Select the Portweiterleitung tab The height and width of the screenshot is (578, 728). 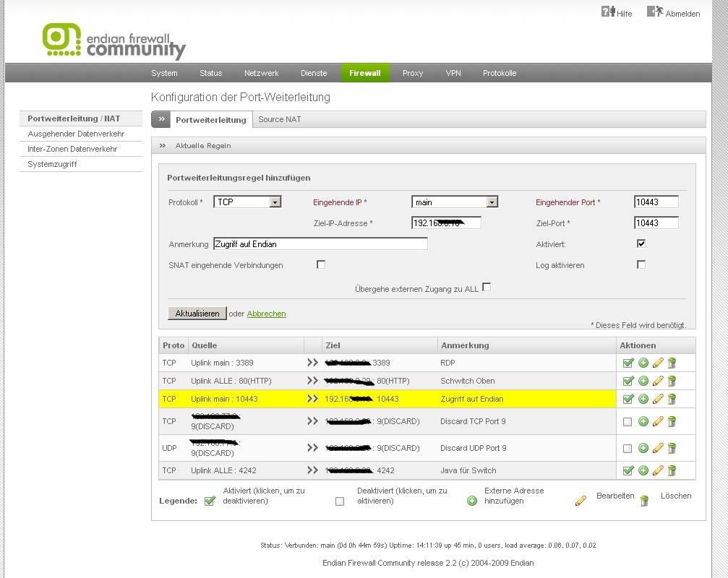pyautogui.click(x=211, y=120)
